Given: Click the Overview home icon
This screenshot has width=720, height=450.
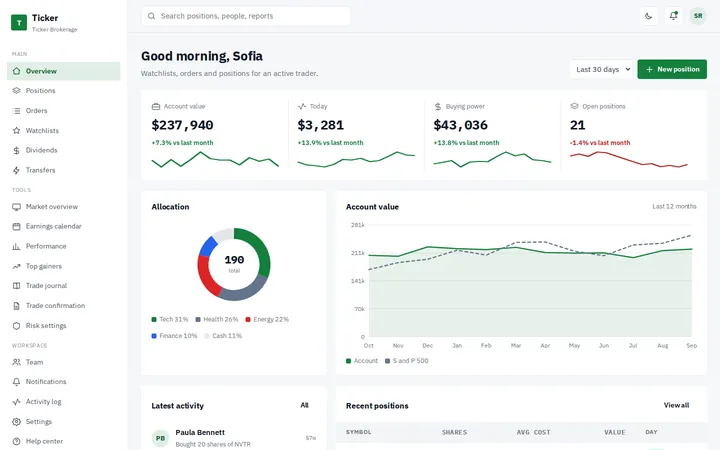Looking at the screenshot, I should click(17, 71).
